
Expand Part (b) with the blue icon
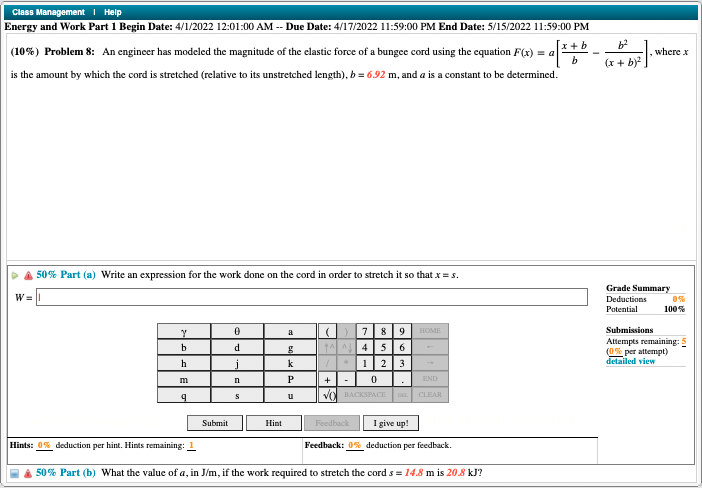[15, 473]
